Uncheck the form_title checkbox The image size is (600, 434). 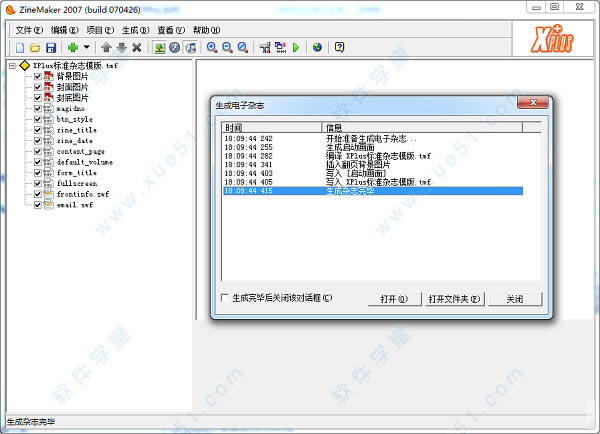[38, 173]
